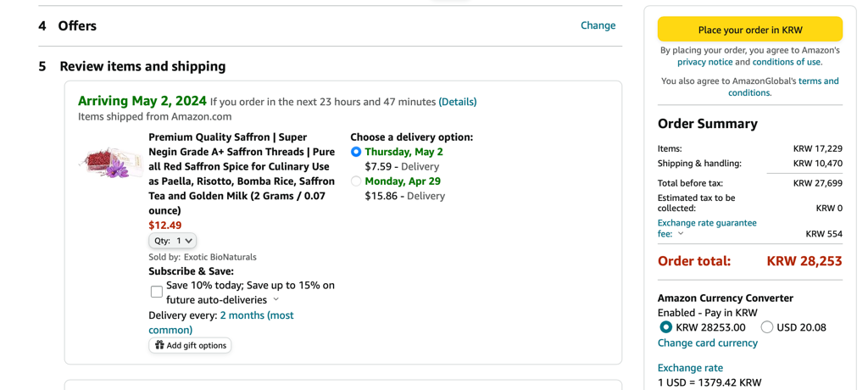The width and height of the screenshot is (868, 390).
Task: Open AmazonGlobal terms and conditions link
Action: point(783,86)
